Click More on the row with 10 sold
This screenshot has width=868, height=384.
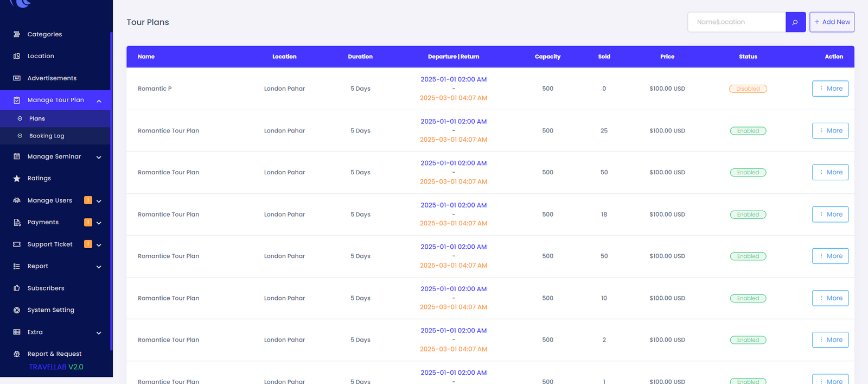point(830,298)
